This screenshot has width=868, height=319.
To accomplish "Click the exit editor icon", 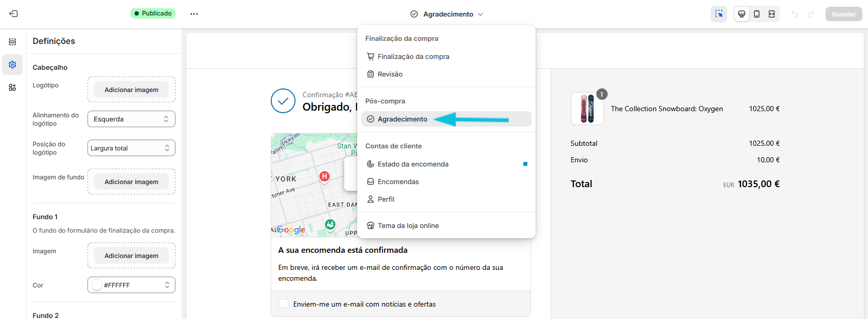I will click(x=13, y=14).
